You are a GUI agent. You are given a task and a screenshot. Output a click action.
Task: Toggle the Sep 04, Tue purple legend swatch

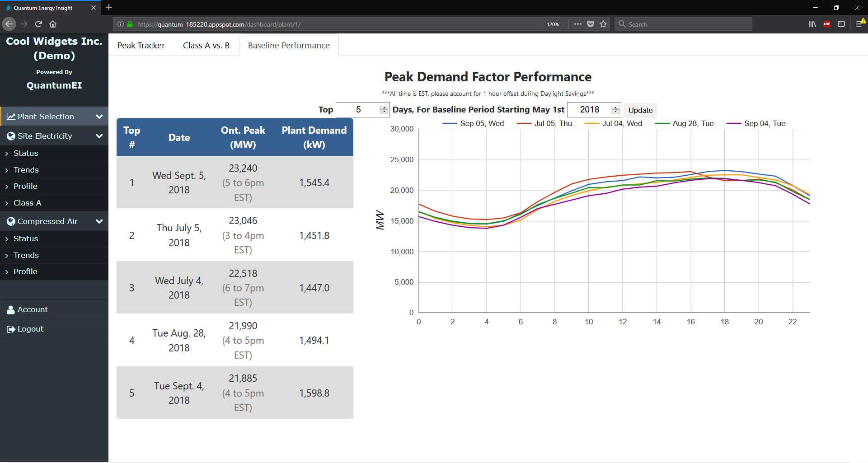[734, 123]
